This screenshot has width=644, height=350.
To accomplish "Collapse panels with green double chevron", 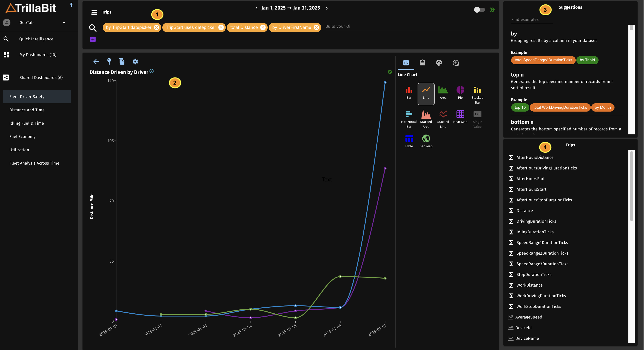I will 492,10.
